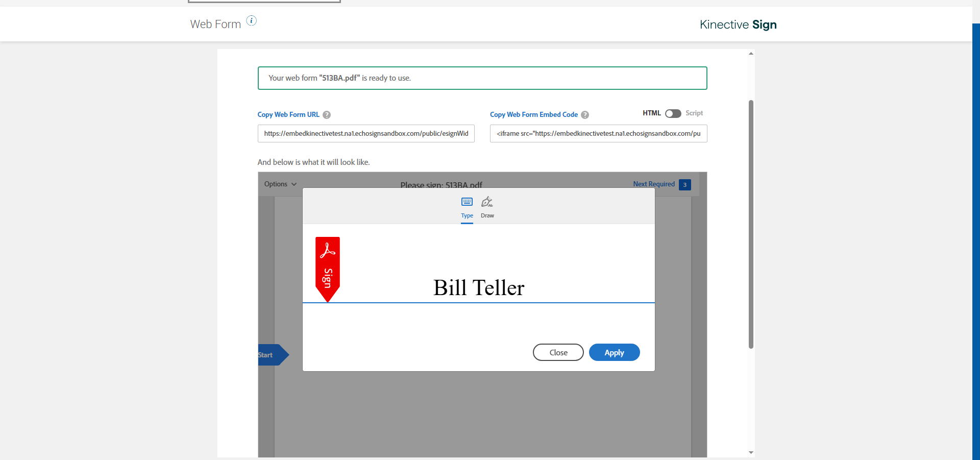Toggle the HTML/Script switch
Screen dimensions: 980x460
pos(673,113)
